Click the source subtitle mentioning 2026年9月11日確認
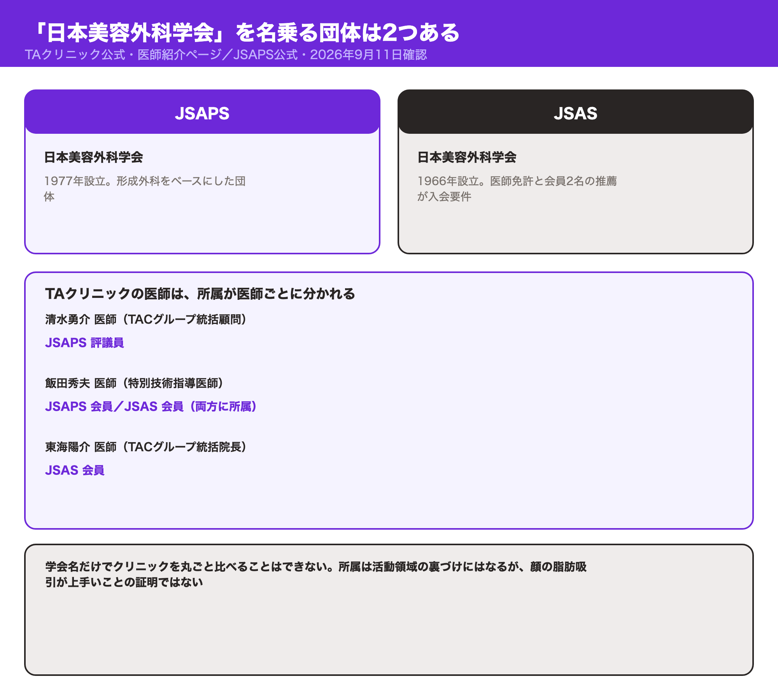Screen dimensions: 778x700 [226, 54]
